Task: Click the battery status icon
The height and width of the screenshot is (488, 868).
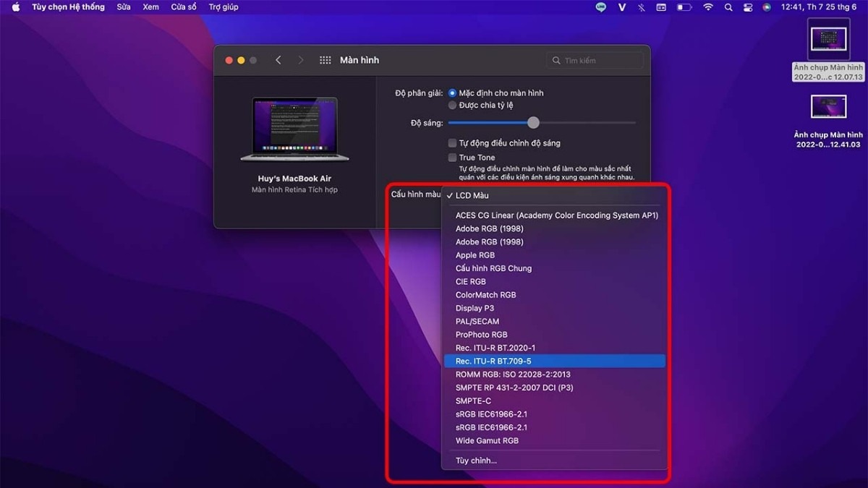Action: [684, 7]
